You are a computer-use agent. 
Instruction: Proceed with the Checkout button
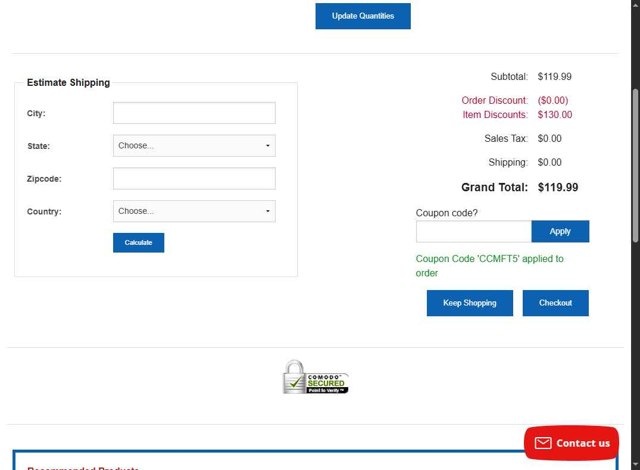(x=556, y=303)
